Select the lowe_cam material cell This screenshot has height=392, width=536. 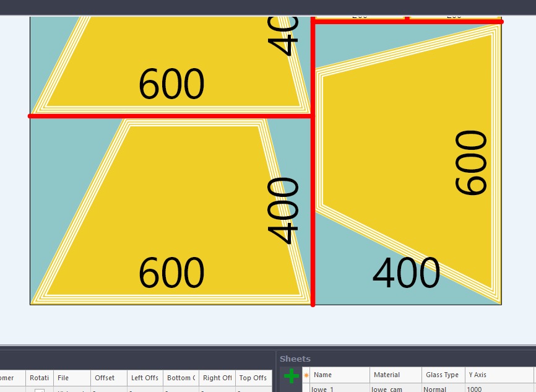(396, 389)
